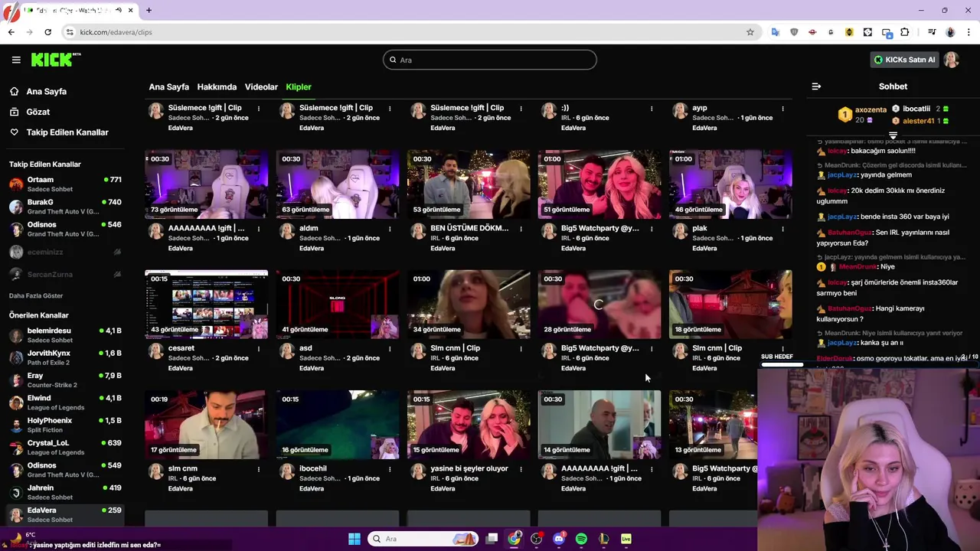Image resolution: width=980 pixels, height=551 pixels.
Task: Open League of Legends from the taskbar
Action: click(603, 539)
